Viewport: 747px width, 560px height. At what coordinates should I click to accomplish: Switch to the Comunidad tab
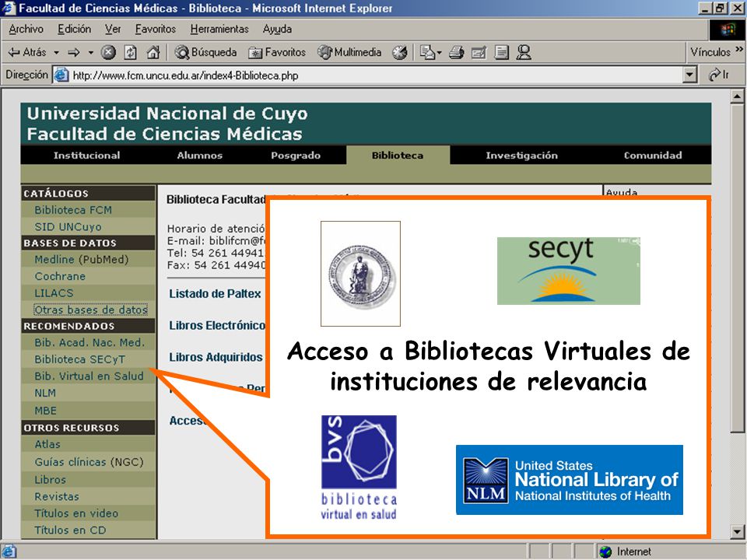click(653, 156)
